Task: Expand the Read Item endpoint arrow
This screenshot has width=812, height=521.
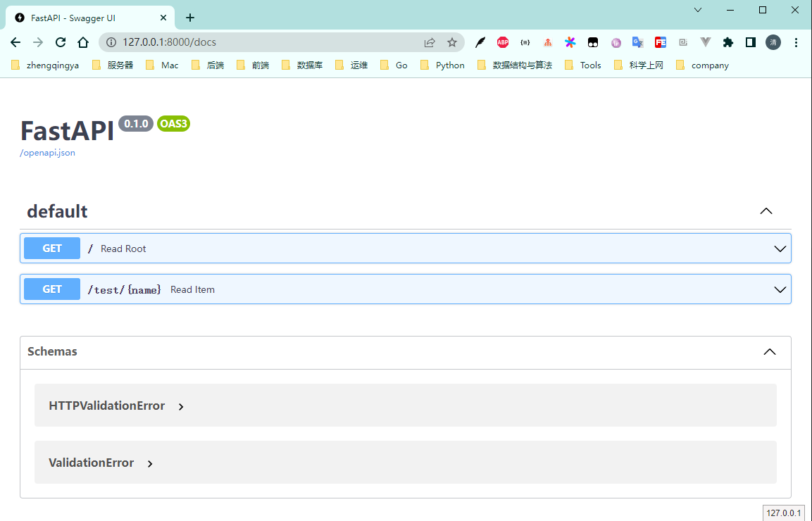Action: [780, 289]
